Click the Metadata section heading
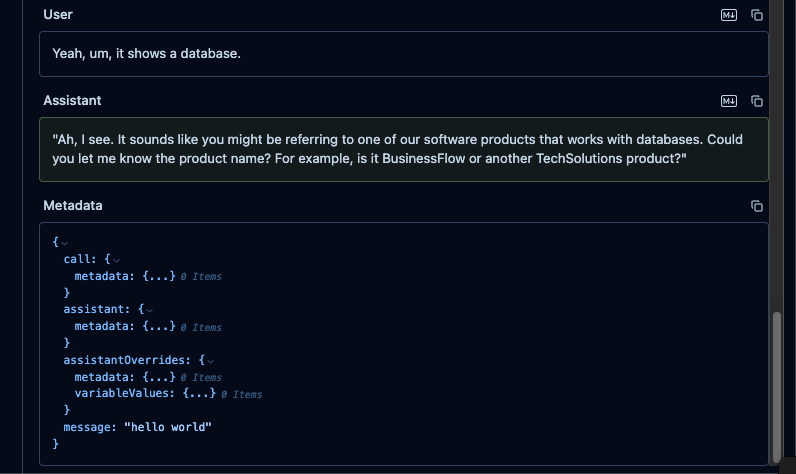796x474 pixels. click(73, 205)
